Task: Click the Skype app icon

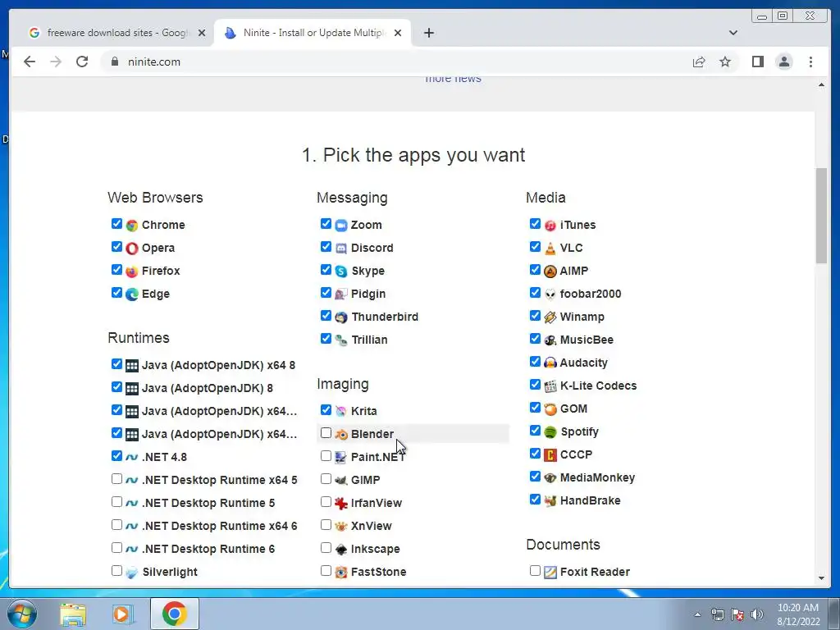Action: (340, 271)
